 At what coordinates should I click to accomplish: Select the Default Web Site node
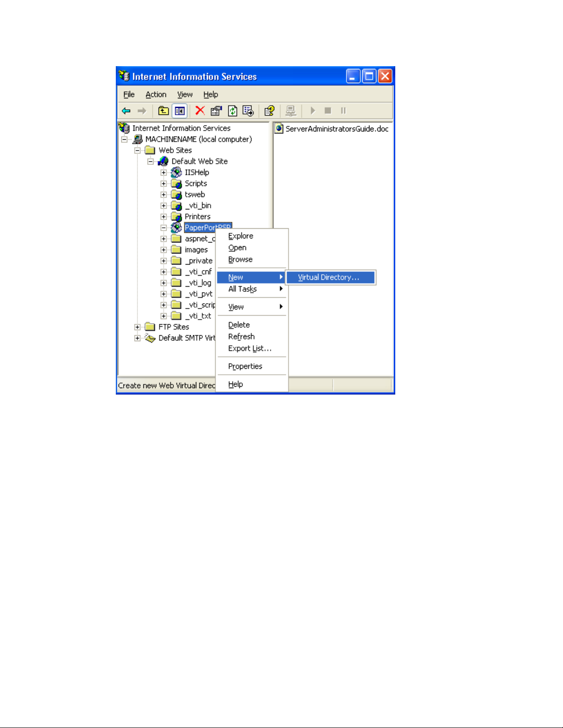point(199,161)
